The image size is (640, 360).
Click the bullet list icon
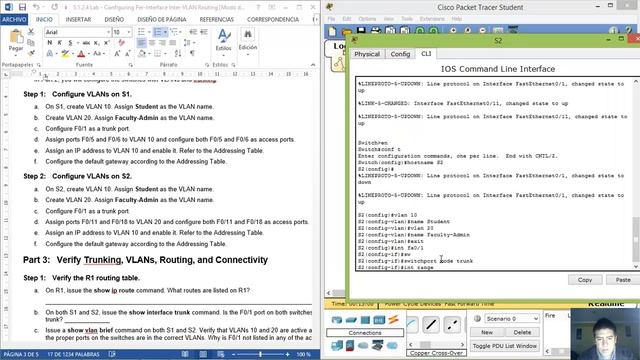[141, 32]
